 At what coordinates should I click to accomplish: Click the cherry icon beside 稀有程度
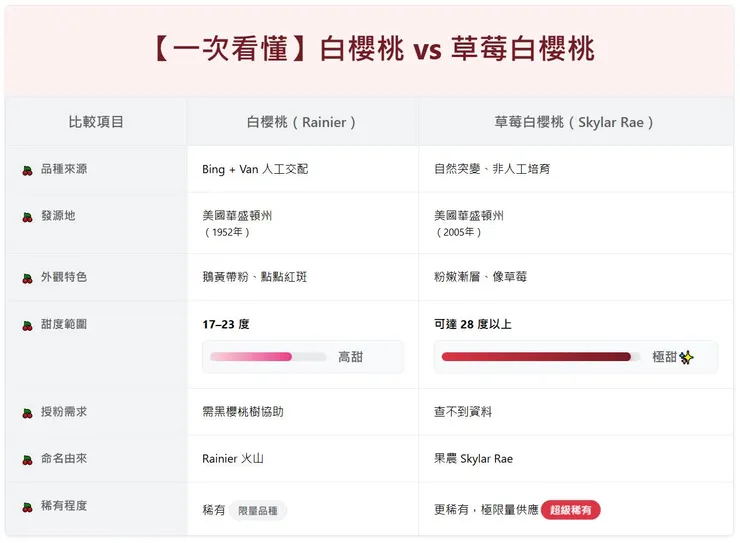click(28, 507)
